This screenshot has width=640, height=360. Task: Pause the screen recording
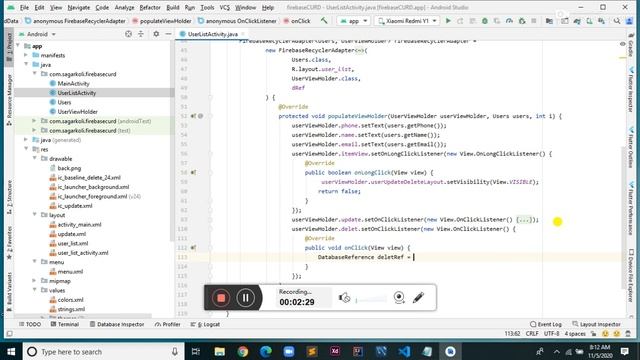point(245,298)
